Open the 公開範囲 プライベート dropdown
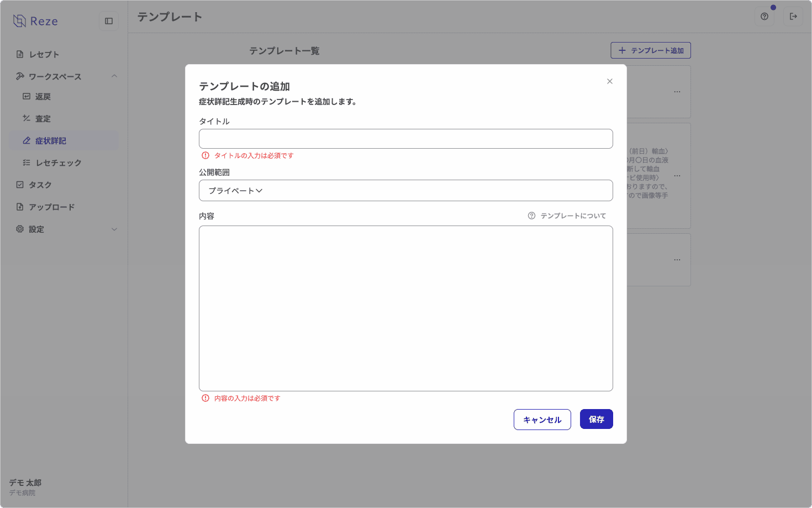812x508 pixels. click(x=406, y=190)
